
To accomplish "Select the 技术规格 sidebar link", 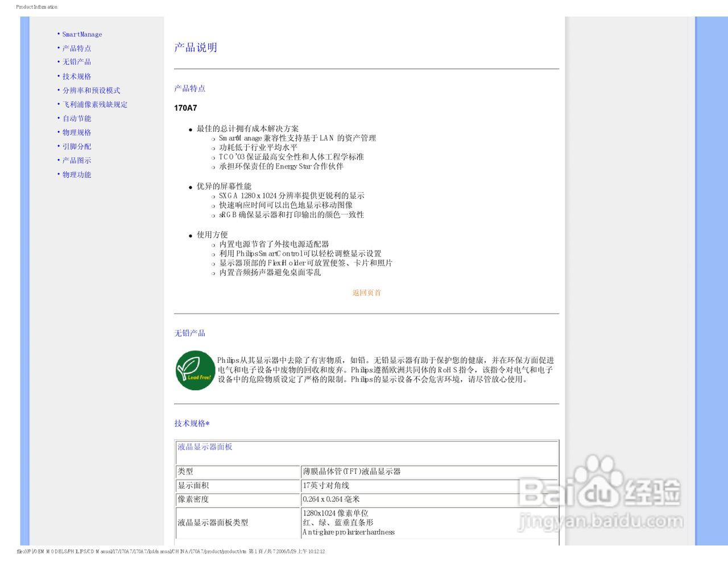I will click(77, 76).
